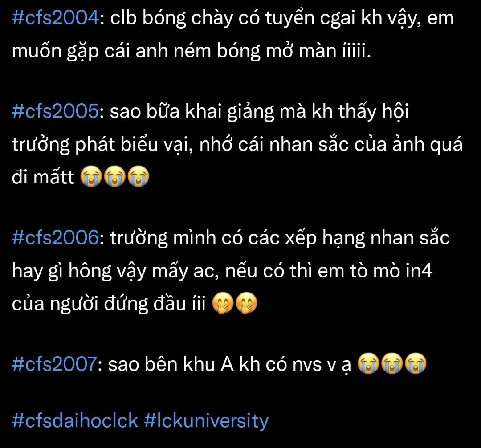Open the #cfs2004 hashtag link
The image size is (481, 448).
click(55, 18)
